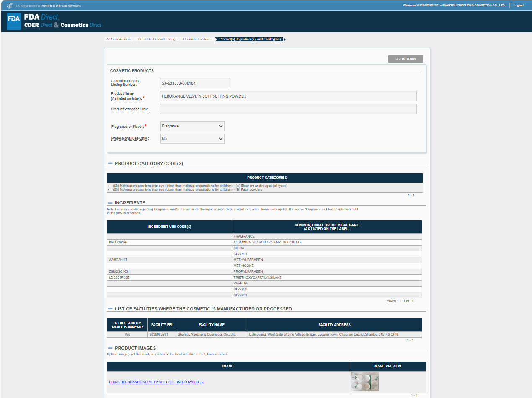The width and height of the screenshot is (532, 398).
Task: Go to Cosmetic Products breadcrumb
Action: [x=197, y=39]
